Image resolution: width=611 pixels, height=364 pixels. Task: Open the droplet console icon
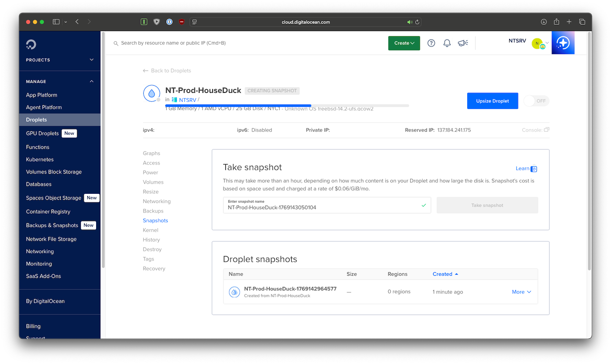(x=547, y=130)
